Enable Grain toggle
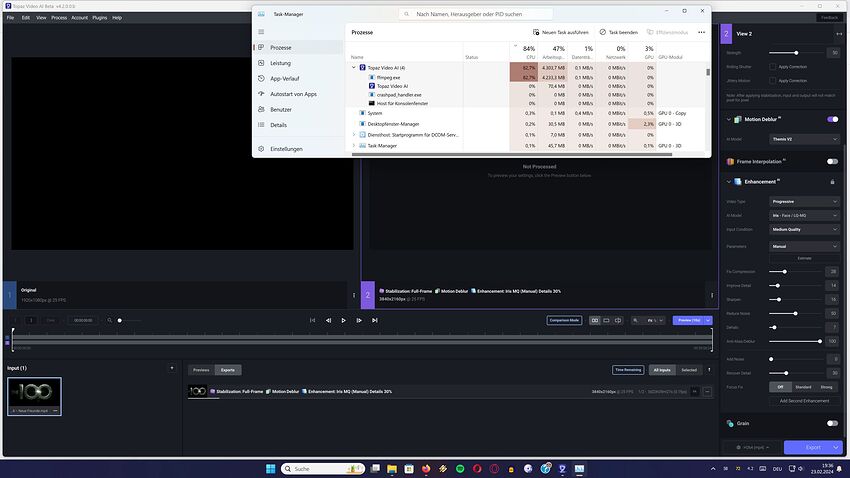The width and height of the screenshot is (850, 478). (x=832, y=423)
